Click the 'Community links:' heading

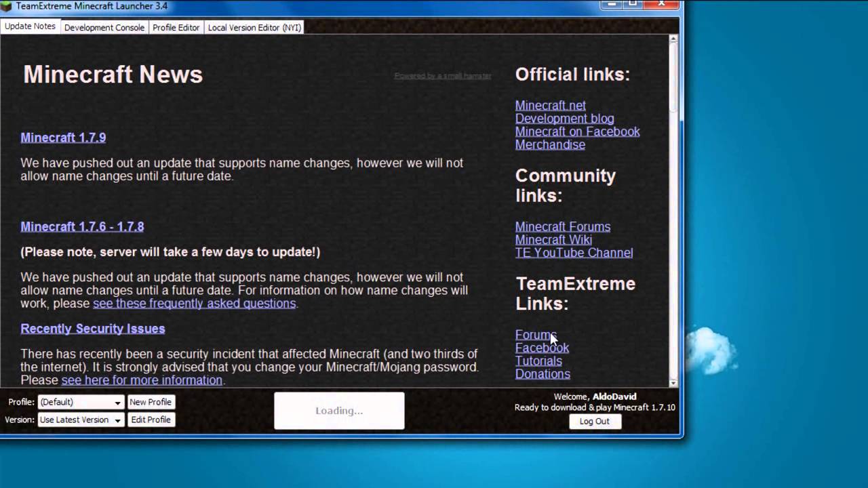pos(566,186)
